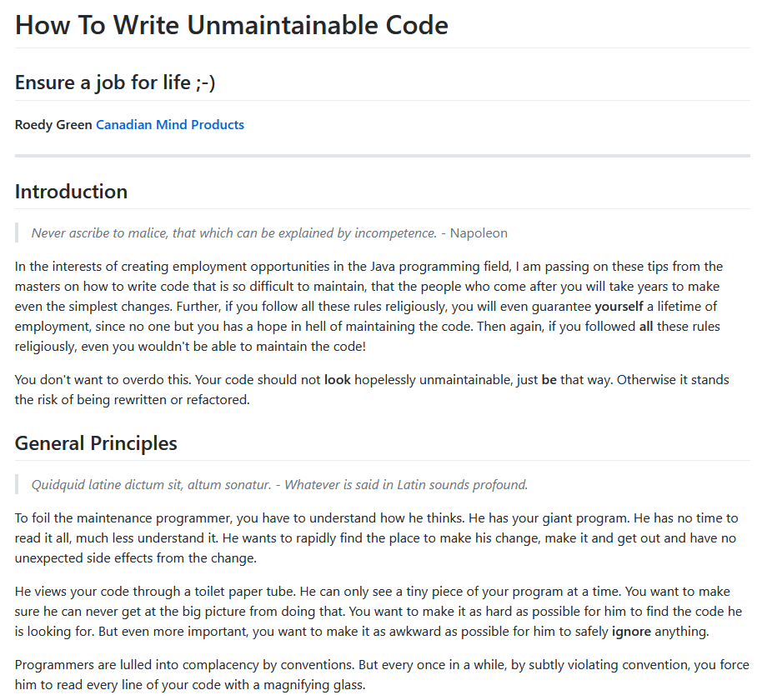Click the "Quidquid latine dictum sit" Latin quote
This screenshot has height=700, width=772.
pos(151,485)
